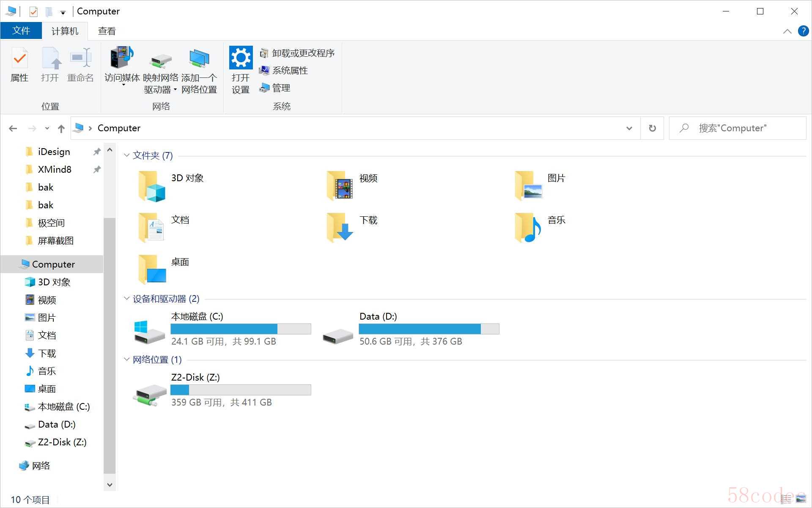Viewport: 812px width, 508px height.
Task: Collapse the 网络位置 (1) group
Action: [x=126, y=359]
